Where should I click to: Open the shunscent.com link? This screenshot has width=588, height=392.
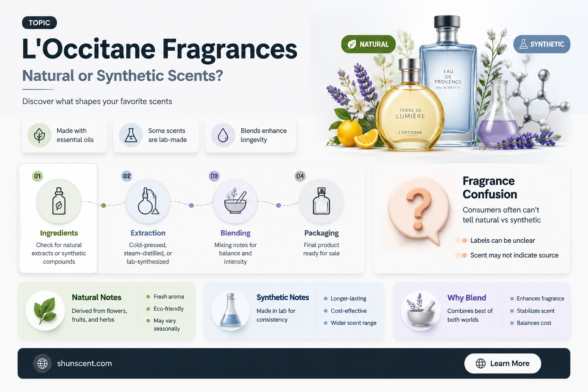85,363
